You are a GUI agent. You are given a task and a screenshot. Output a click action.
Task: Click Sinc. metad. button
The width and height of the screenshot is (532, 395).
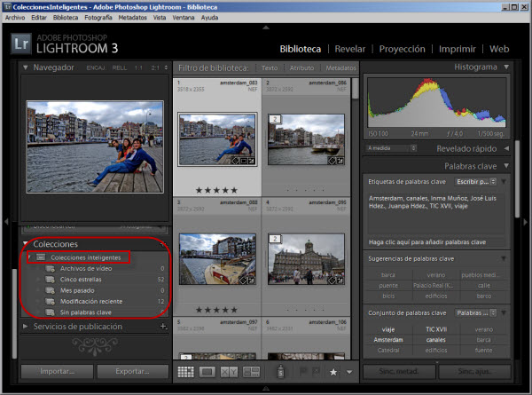[399, 372]
